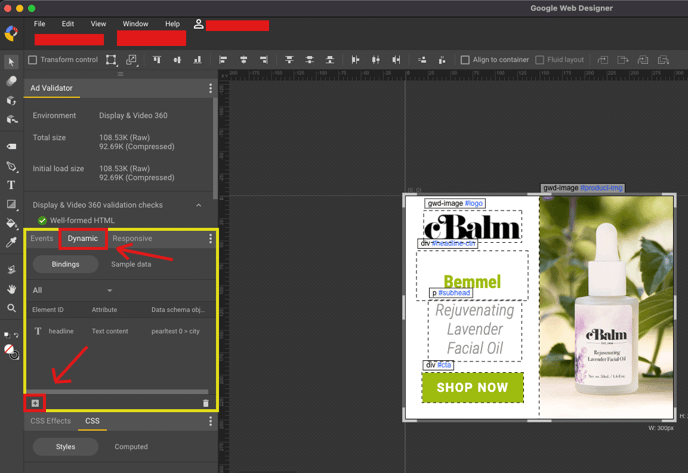Screen dimensions: 688x473
Task: Toggle Fluid layout checkbox
Action: pyautogui.click(x=540, y=60)
